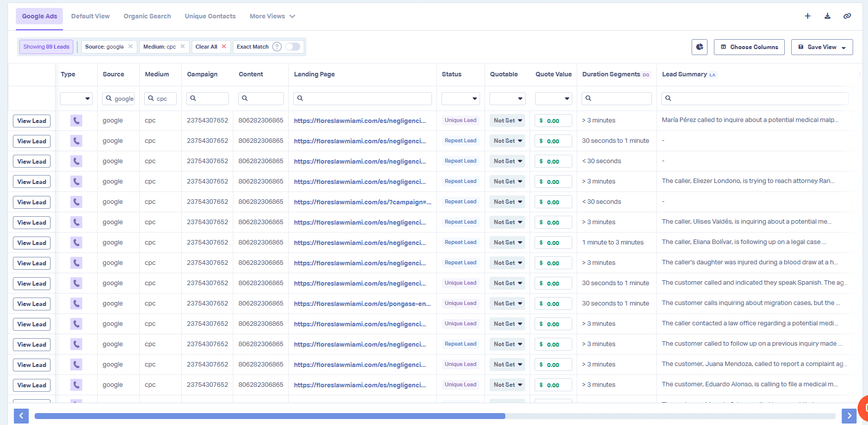Click quote value field in María Pérez row
Viewport: 868px width, 425px height.
tap(553, 121)
